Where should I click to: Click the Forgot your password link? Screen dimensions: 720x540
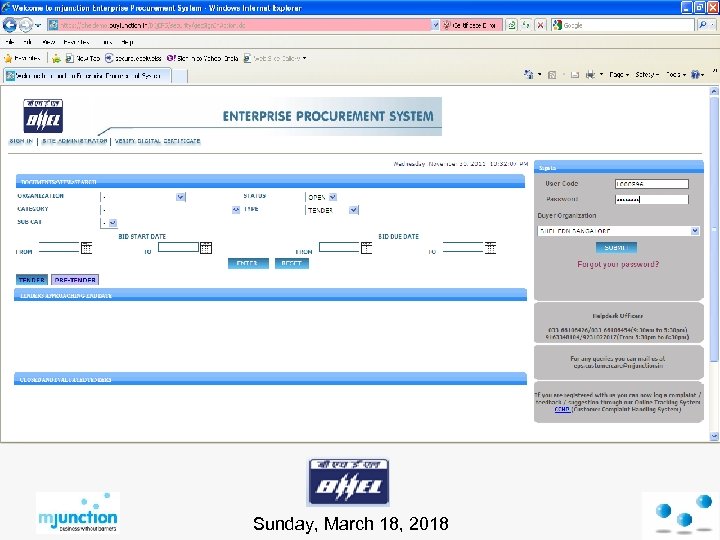(x=618, y=264)
